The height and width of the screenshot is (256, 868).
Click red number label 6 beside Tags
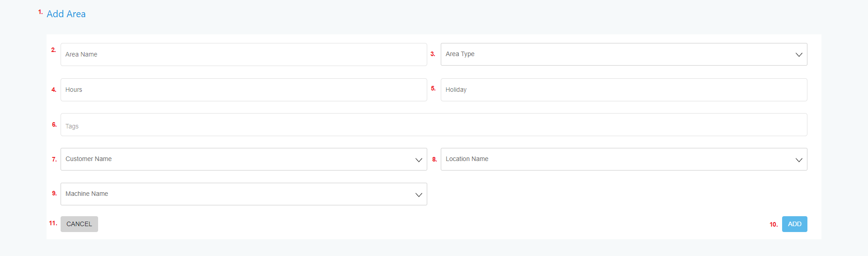(x=54, y=124)
